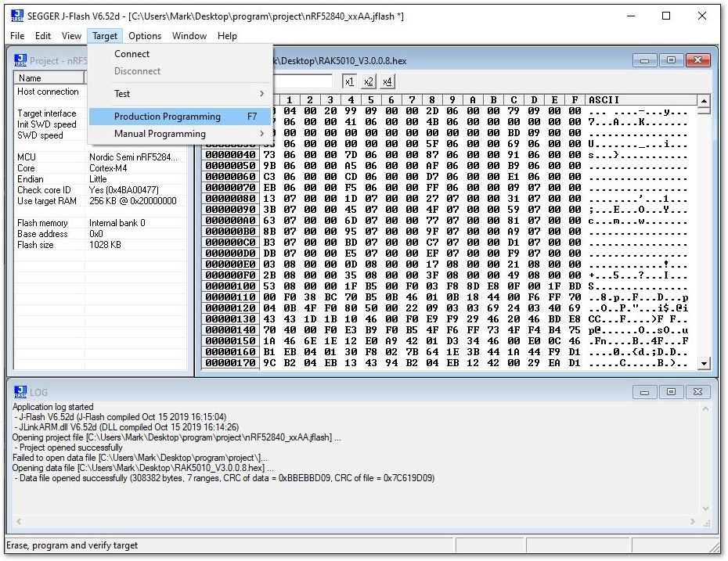Open the Help menu

227,36
